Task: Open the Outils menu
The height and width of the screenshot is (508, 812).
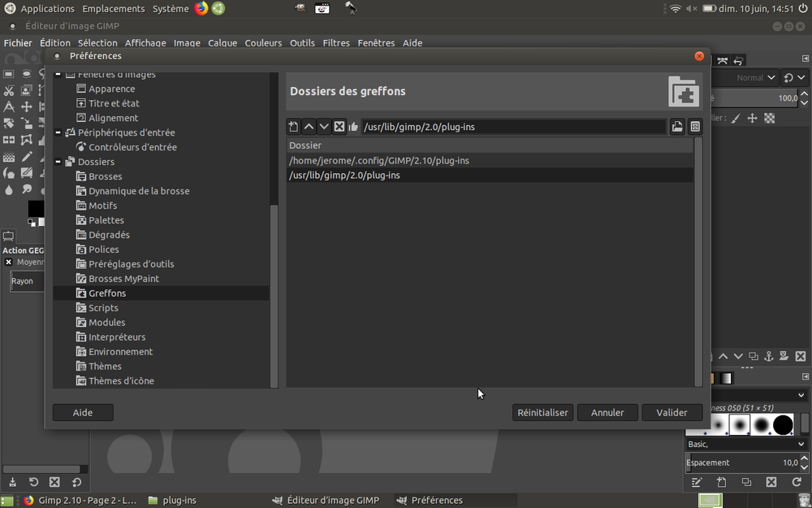Action: click(302, 43)
